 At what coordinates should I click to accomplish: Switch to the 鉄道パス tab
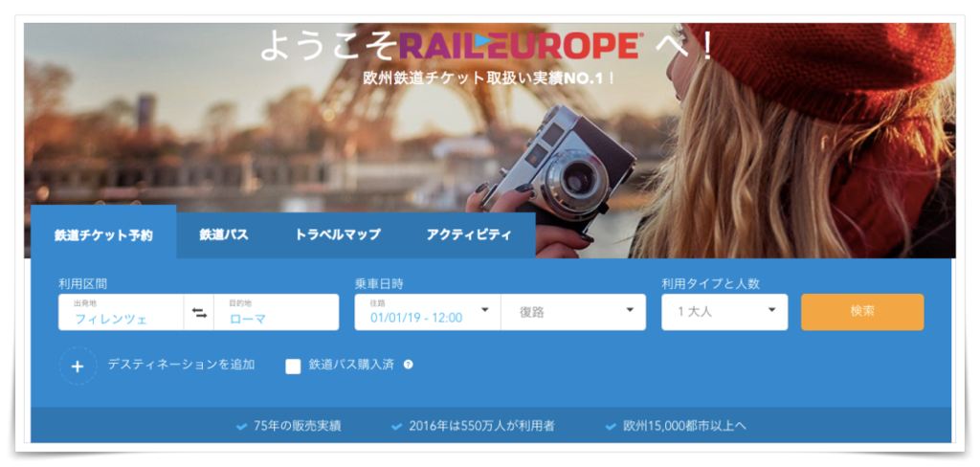point(224,235)
